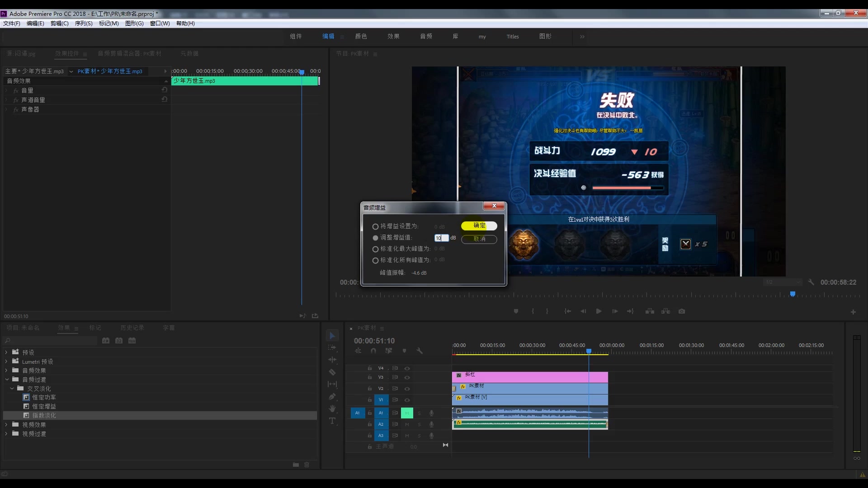
Task: Choose 标准化最大峰值为 radio option
Action: click(x=375, y=249)
